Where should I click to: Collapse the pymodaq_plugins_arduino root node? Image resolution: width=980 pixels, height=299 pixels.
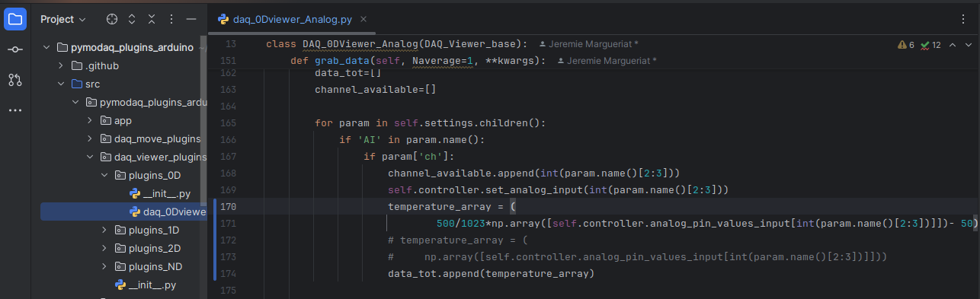[46, 47]
